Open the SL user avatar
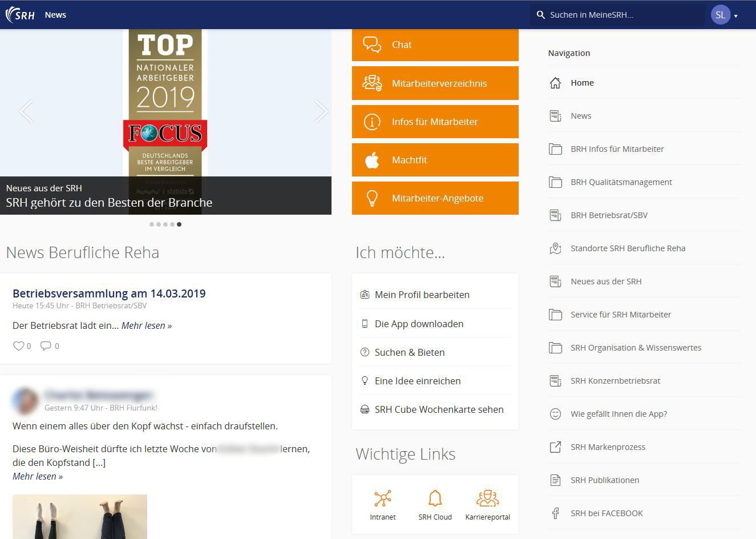Image resolution: width=756 pixels, height=539 pixels. [x=721, y=15]
